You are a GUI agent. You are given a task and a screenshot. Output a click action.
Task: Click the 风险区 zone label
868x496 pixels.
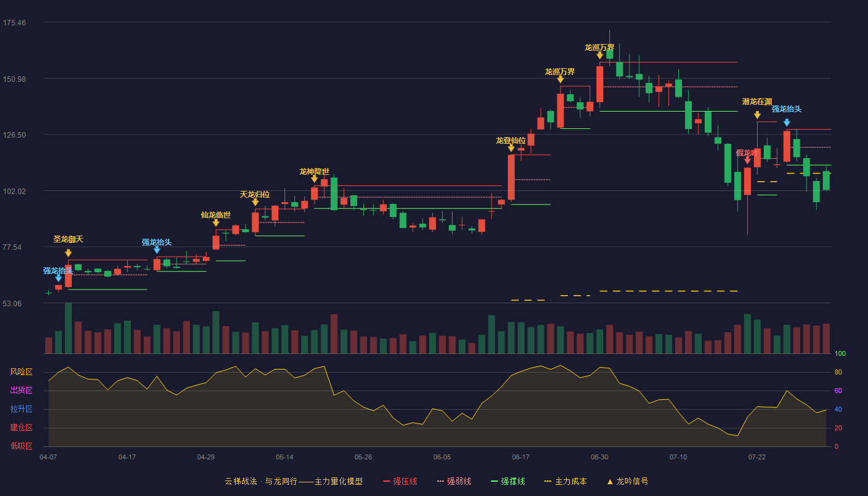click(x=21, y=372)
